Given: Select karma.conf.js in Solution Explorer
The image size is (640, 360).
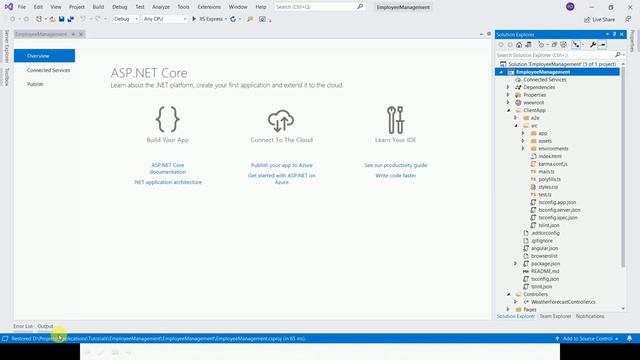Looking at the screenshot, I should pos(553,164).
